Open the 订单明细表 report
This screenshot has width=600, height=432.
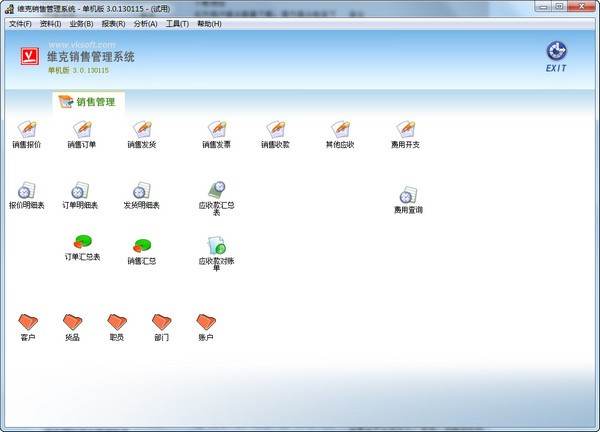click(80, 191)
